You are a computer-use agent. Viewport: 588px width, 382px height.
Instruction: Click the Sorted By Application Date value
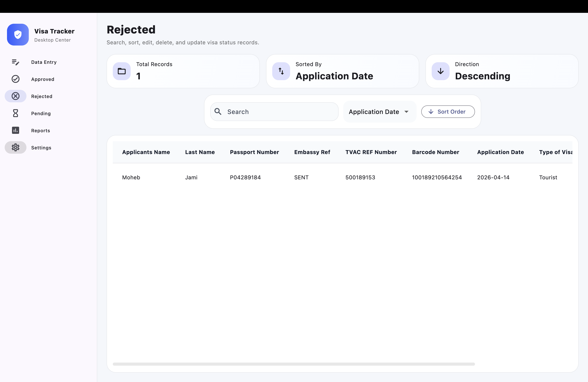coord(334,76)
